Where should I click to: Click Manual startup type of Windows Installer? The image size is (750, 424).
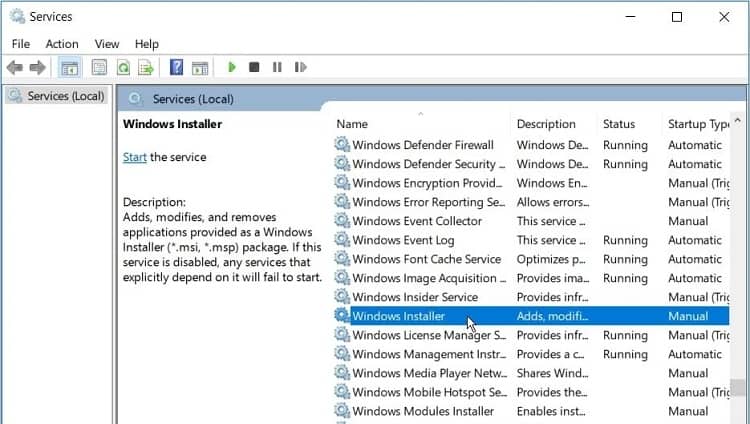click(x=688, y=316)
